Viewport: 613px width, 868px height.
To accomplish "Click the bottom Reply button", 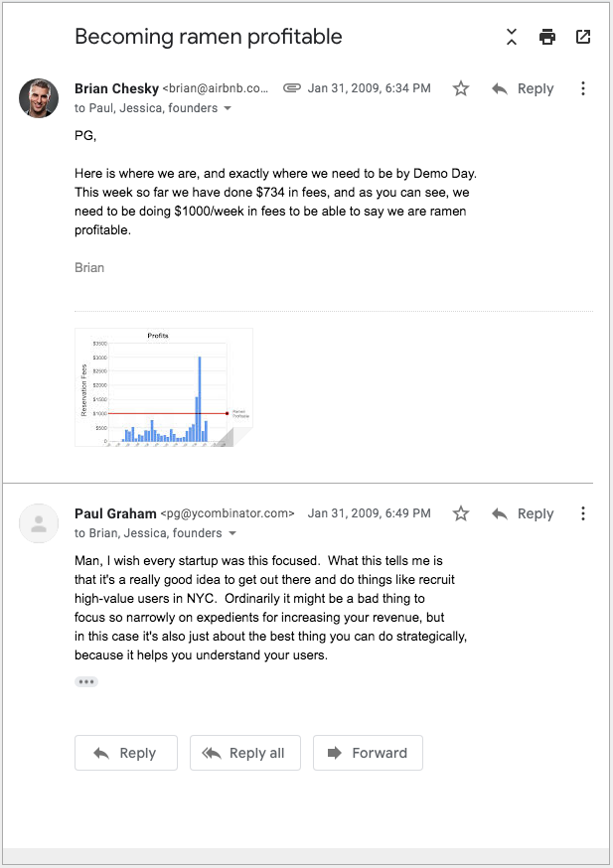I will 125,753.
